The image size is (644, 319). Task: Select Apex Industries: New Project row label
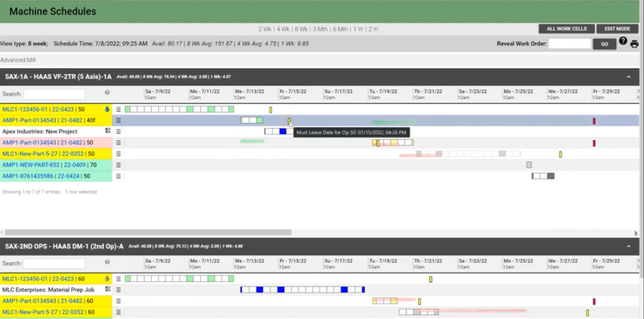coord(39,132)
